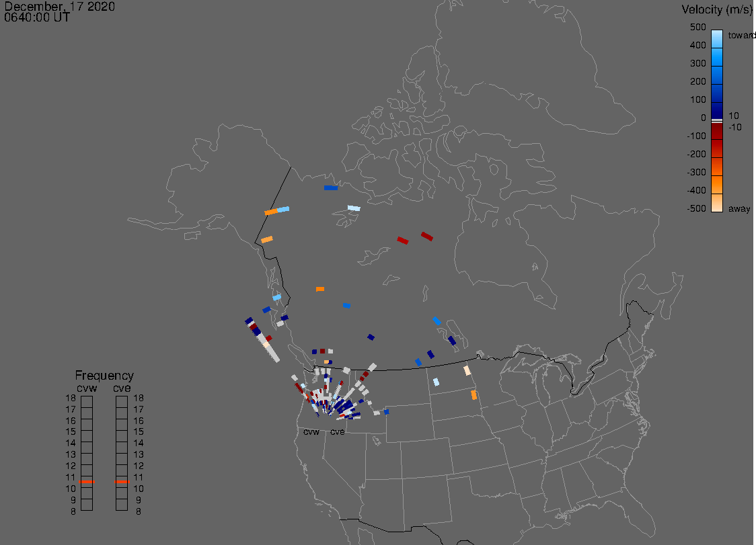Click the 'Frequency' panel title
Viewport: 756px width, 545px height.
104,376
